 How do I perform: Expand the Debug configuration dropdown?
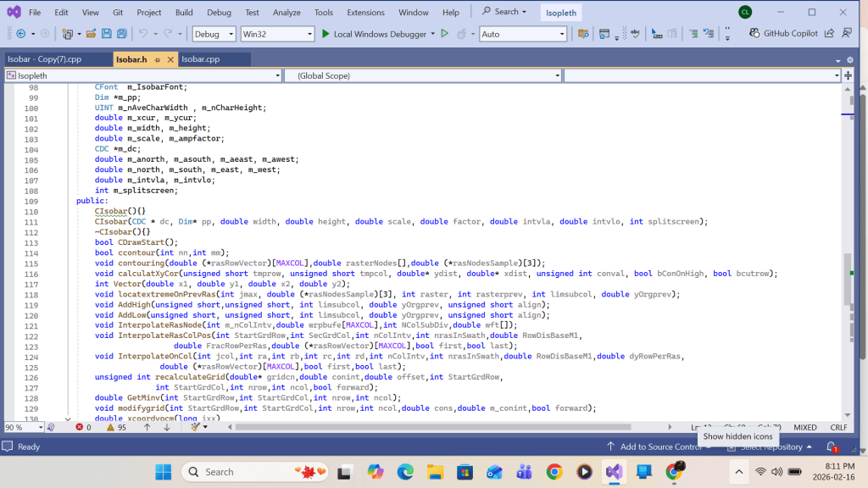pyautogui.click(x=214, y=34)
